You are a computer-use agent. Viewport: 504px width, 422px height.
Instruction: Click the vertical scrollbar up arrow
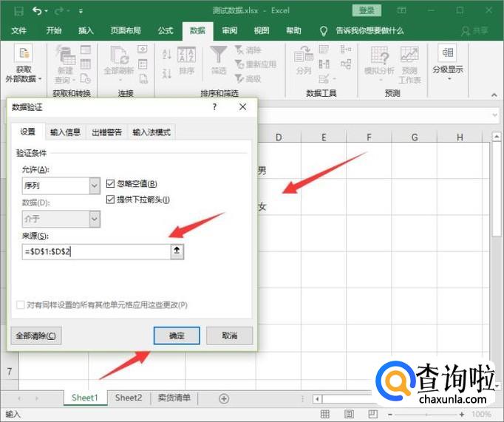497,137
